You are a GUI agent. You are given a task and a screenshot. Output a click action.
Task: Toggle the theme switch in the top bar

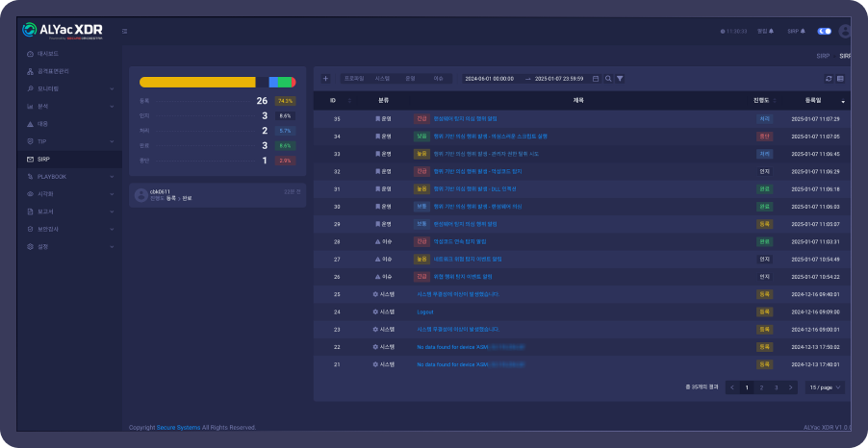(x=824, y=31)
